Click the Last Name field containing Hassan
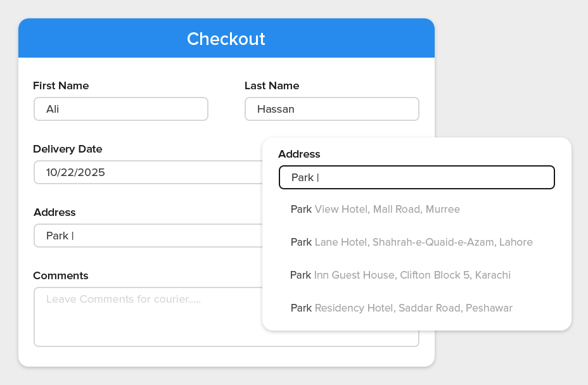This screenshot has height=385, width=588. click(x=331, y=109)
